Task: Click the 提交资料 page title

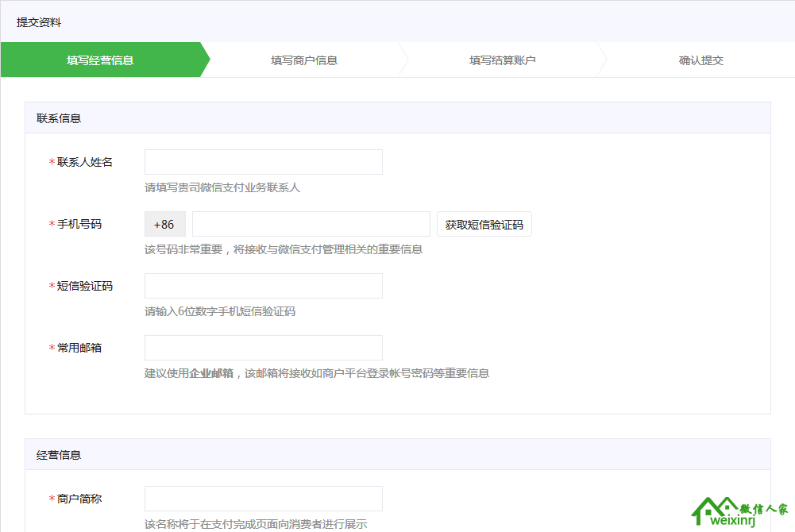Action: click(x=39, y=22)
